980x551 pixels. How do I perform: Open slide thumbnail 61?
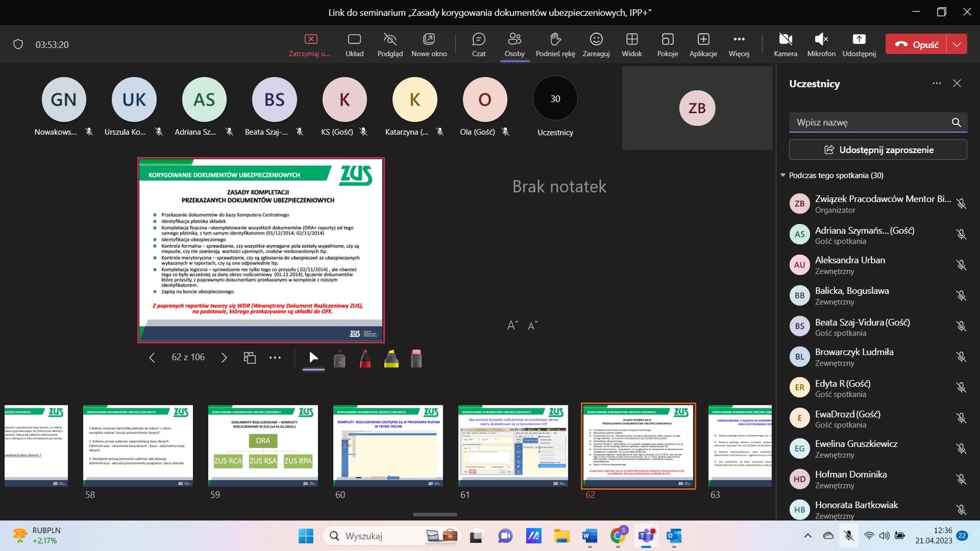tap(513, 446)
